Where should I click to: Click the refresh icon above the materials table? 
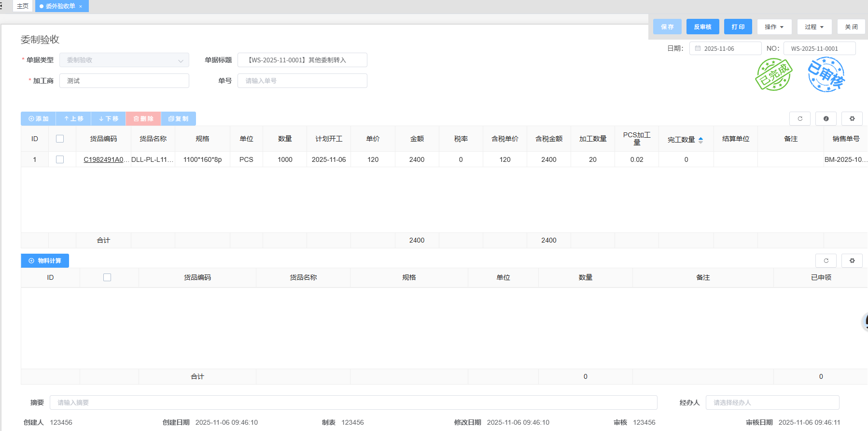tap(826, 260)
